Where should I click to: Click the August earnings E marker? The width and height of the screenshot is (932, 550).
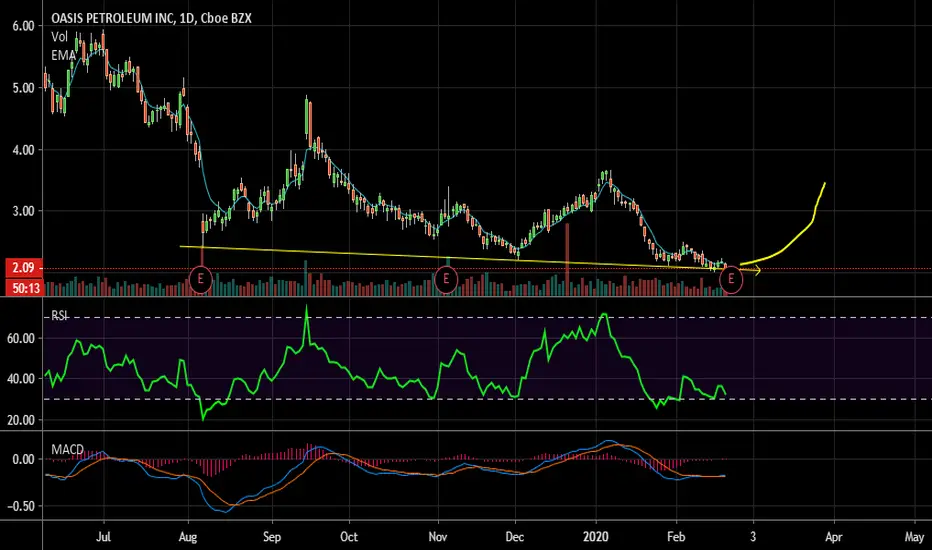pos(200,279)
